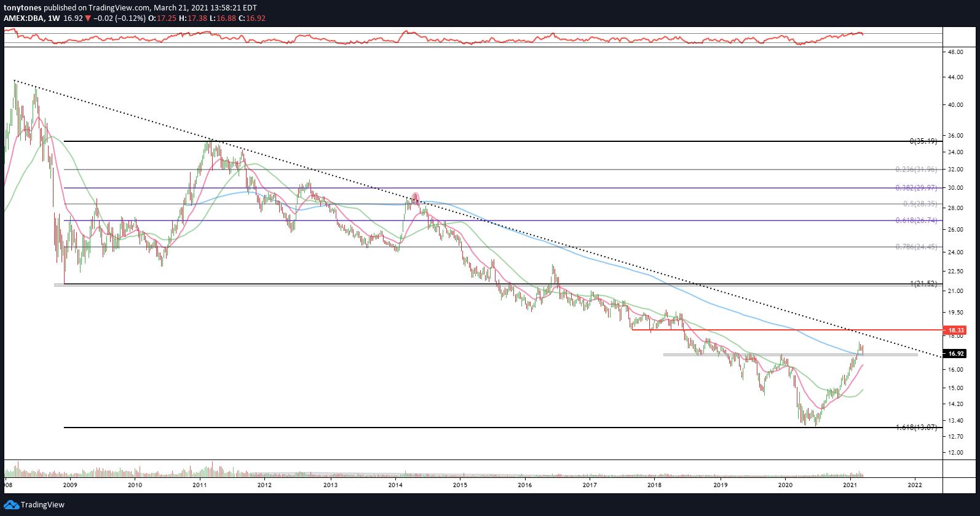Click the high price value 17.38
The image size is (980, 516).
tap(197, 18)
